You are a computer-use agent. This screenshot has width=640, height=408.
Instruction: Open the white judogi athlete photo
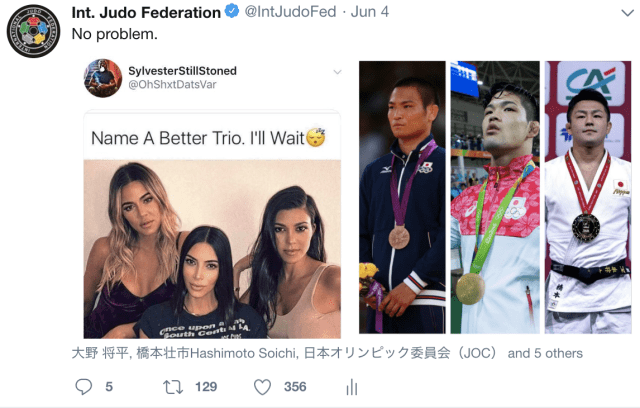588,197
